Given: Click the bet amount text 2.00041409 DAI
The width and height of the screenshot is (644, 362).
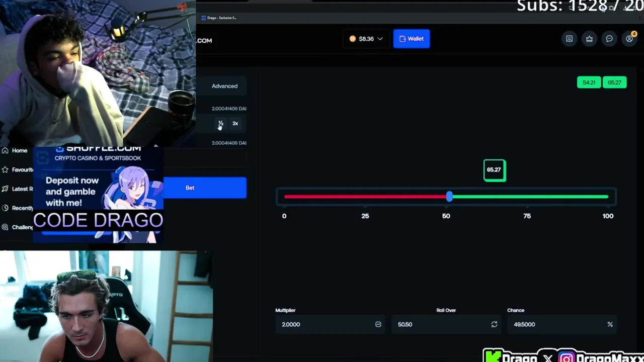Looking at the screenshot, I should tap(229, 109).
